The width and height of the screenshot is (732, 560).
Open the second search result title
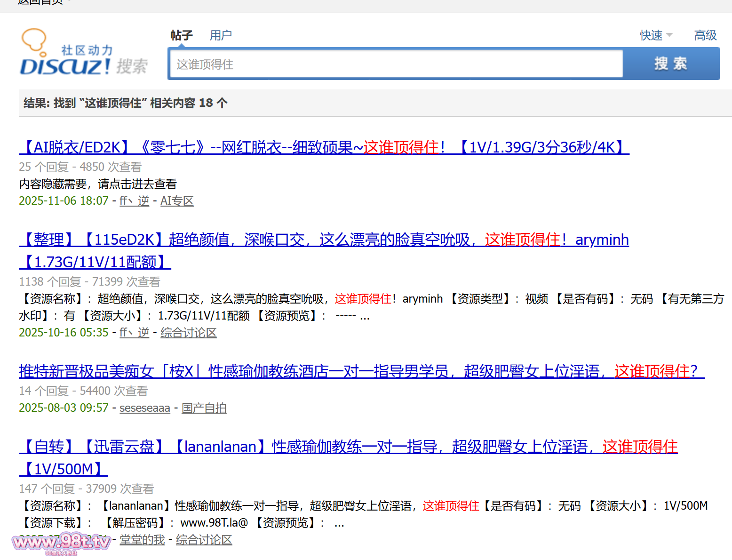click(324, 240)
